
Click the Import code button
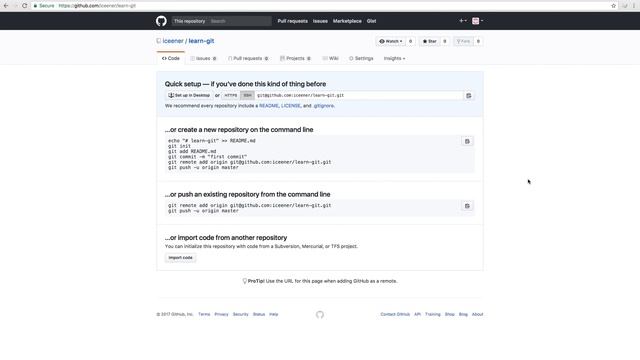pyautogui.click(x=180, y=258)
